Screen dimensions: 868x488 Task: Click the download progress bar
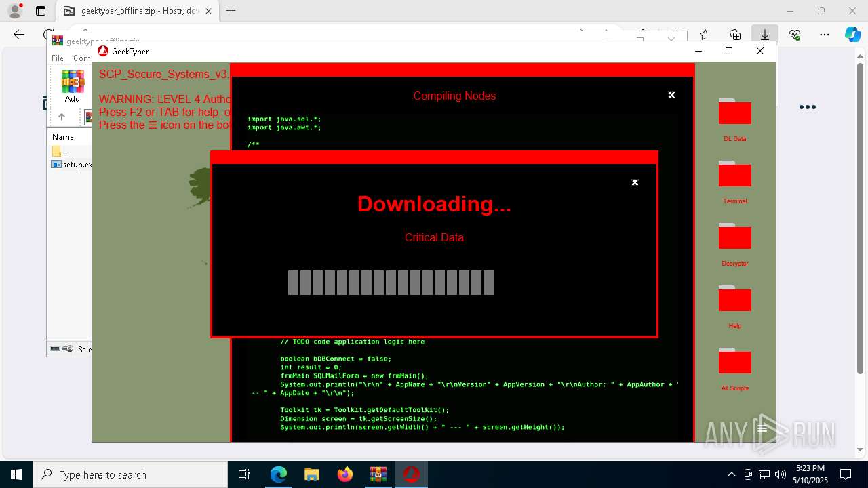391,283
